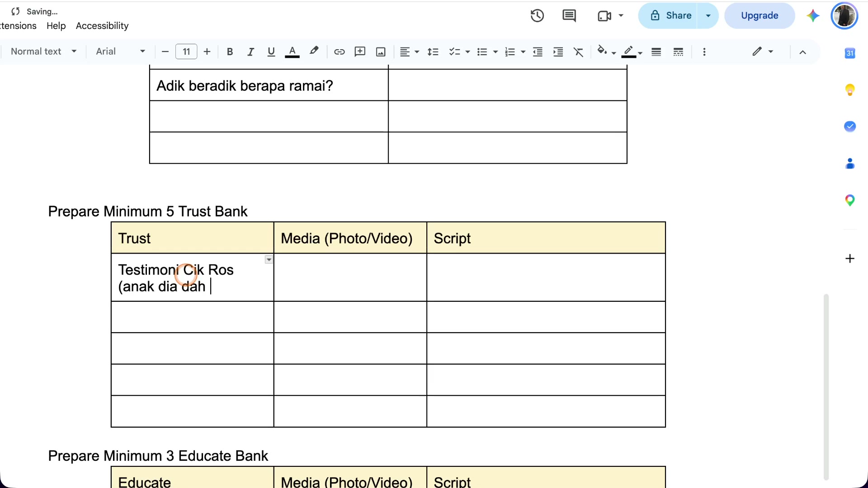Expand numbered list options dropdown
Screen dimensions: 868x488
click(x=523, y=52)
